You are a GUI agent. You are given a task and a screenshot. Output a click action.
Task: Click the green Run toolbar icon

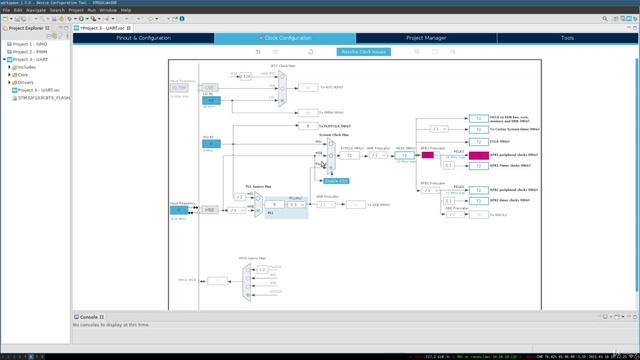tap(81, 19)
